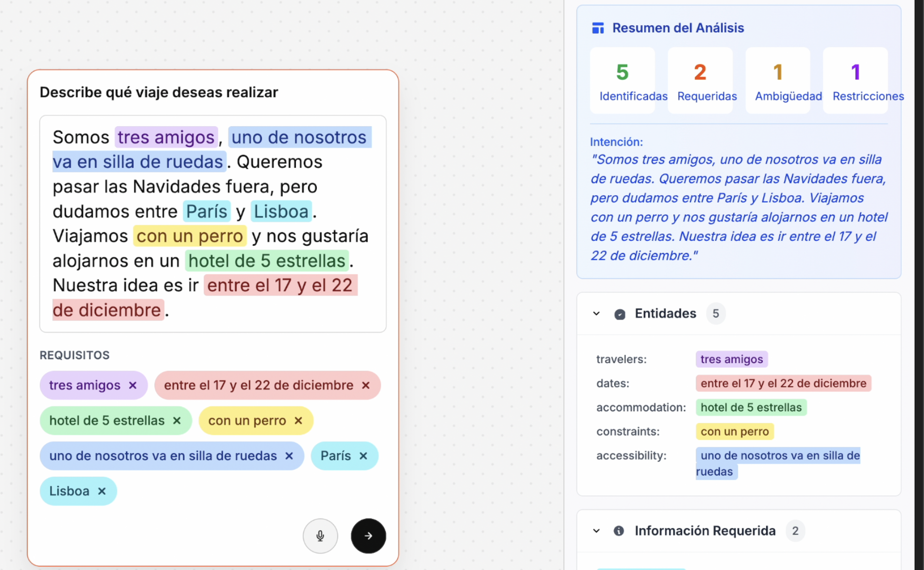Click the Información Requerida badge showing 2

pos(795,531)
